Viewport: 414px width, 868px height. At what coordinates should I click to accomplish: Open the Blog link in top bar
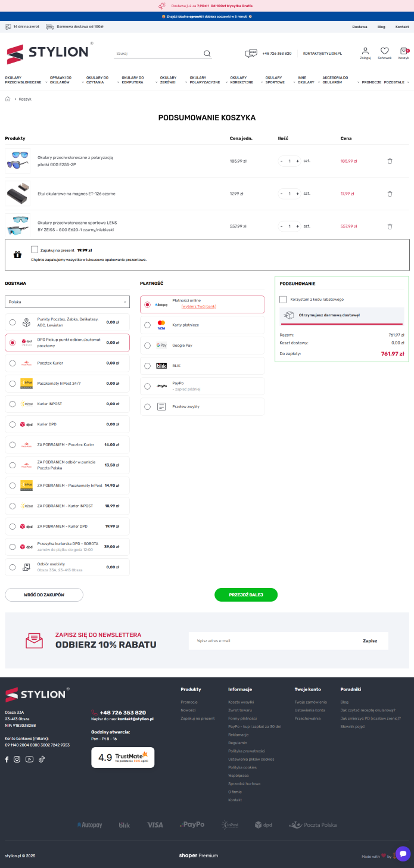coord(381,27)
